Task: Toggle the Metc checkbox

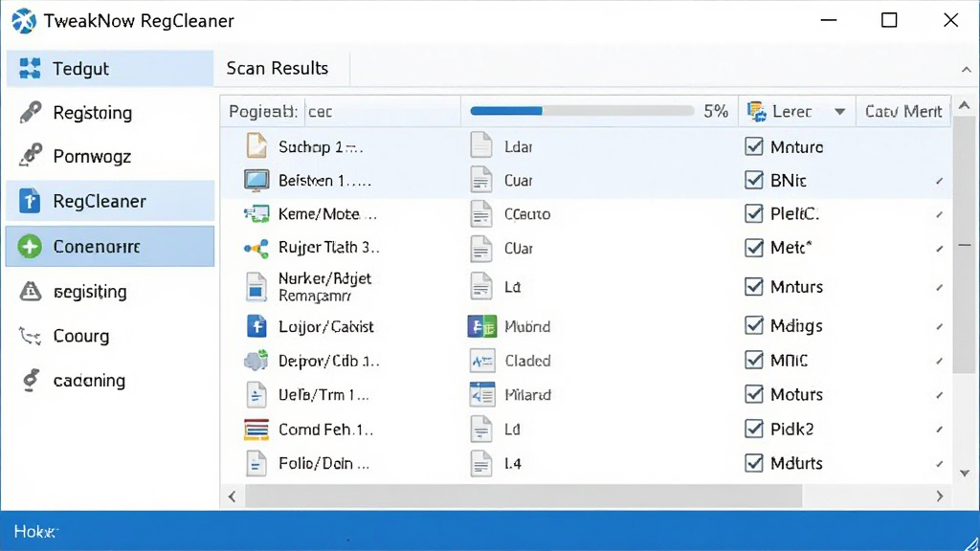Action: (754, 248)
